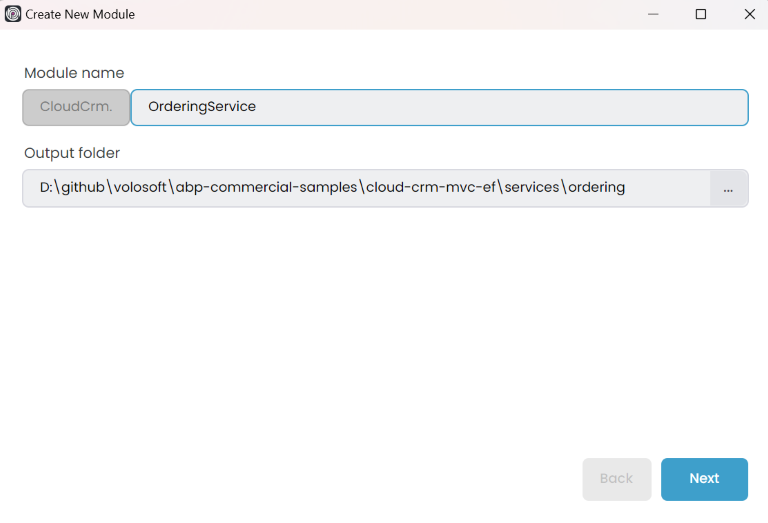This screenshot has height=523, width=768.
Task: Place cursor on OrderingService text
Action: tap(202, 107)
